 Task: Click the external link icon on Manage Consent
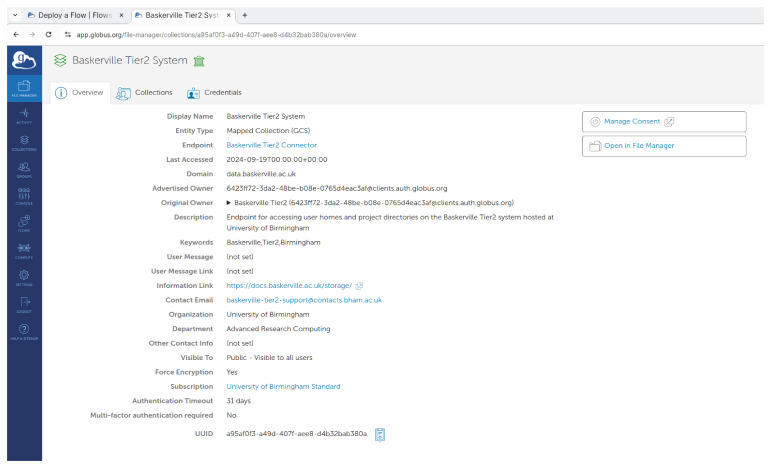pyautogui.click(x=669, y=122)
